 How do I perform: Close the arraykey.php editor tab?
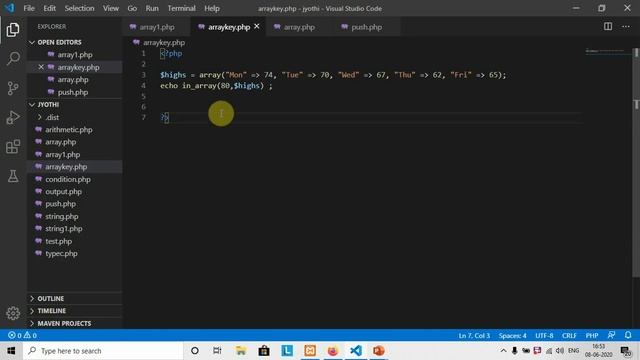point(257,26)
